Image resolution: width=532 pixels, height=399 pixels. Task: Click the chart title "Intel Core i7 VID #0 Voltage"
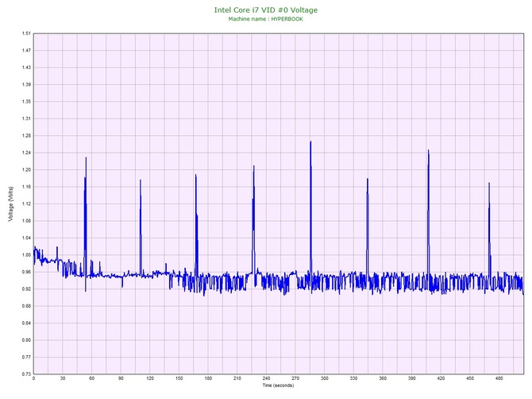point(266,10)
